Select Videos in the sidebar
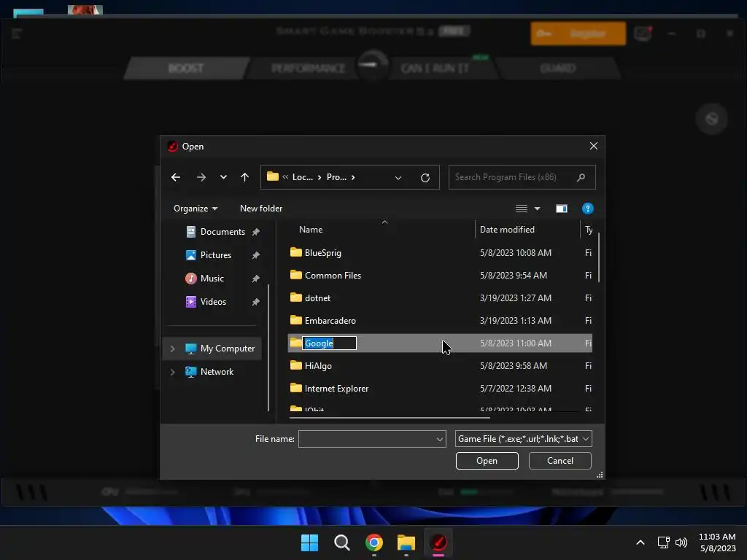Image resolution: width=747 pixels, height=560 pixels. pos(213,302)
